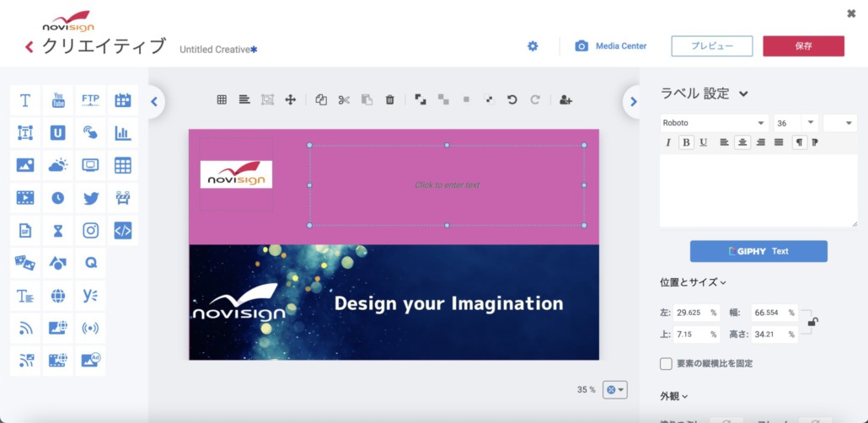Click the label text entry area
The image size is (868, 423).
click(758, 190)
